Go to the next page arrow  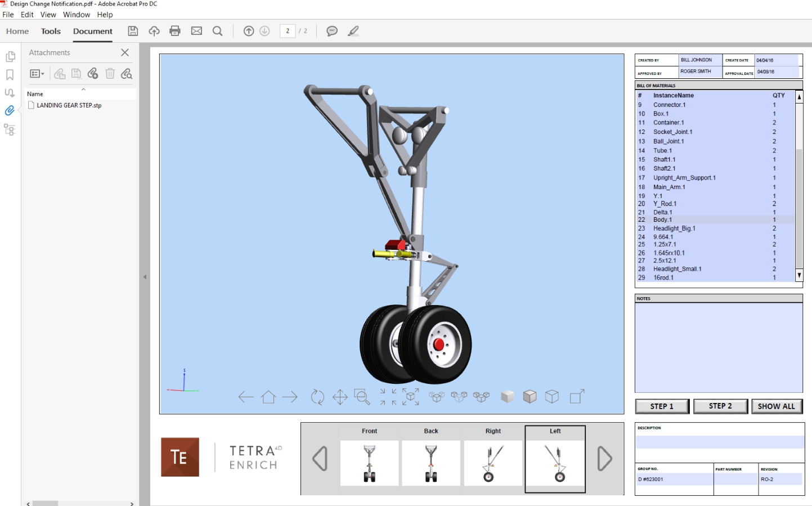(x=264, y=31)
